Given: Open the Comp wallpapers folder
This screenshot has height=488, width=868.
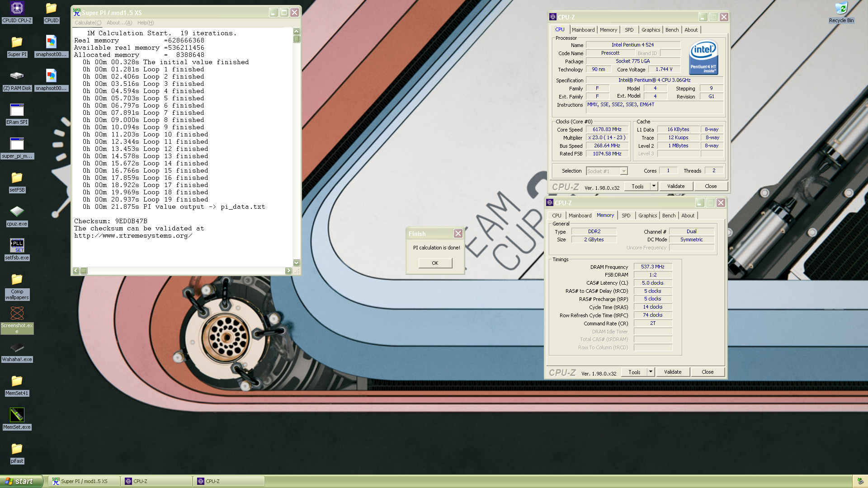Looking at the screenshot, I should 17,286.
